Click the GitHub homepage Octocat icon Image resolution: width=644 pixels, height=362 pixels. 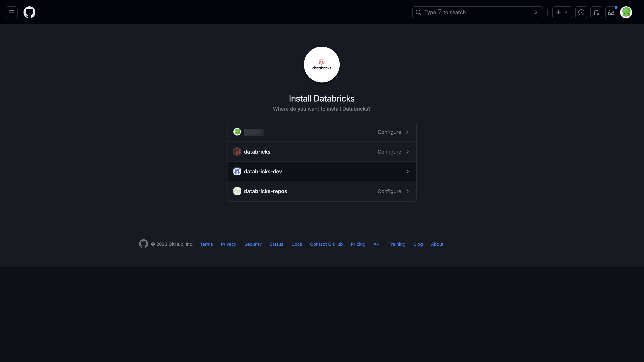29,12
